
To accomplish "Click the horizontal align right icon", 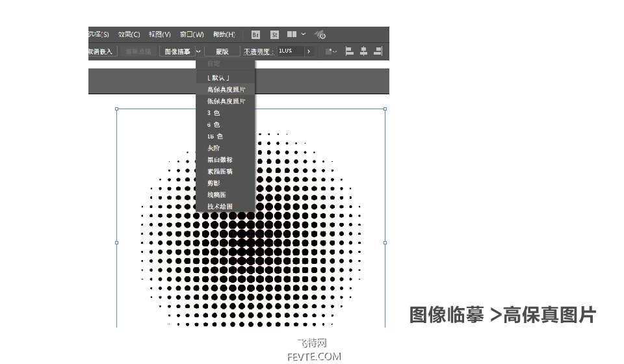I will click(379, 51).
